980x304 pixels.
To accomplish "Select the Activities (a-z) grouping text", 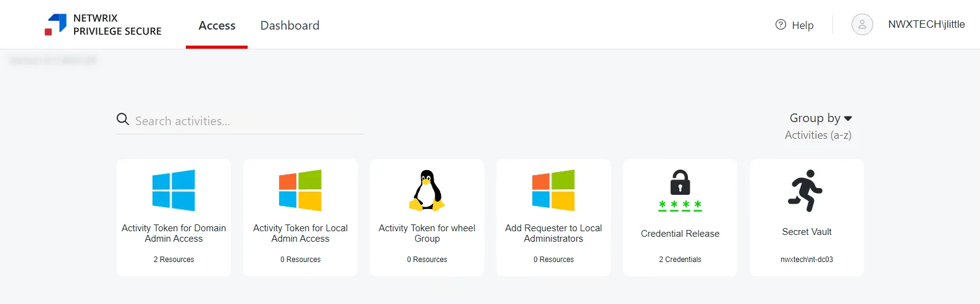I will (818, 135).
